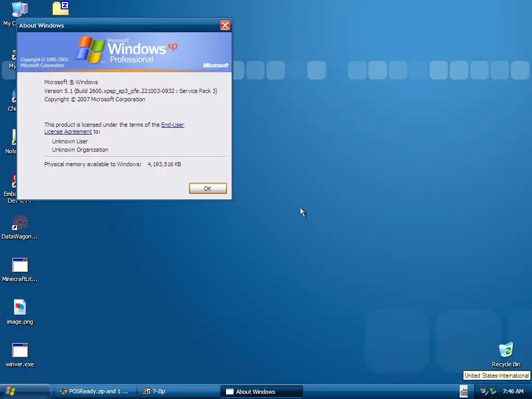Screen dimensions: 532x399
Task: Click the Unknown User text
Action: [70, 141]
